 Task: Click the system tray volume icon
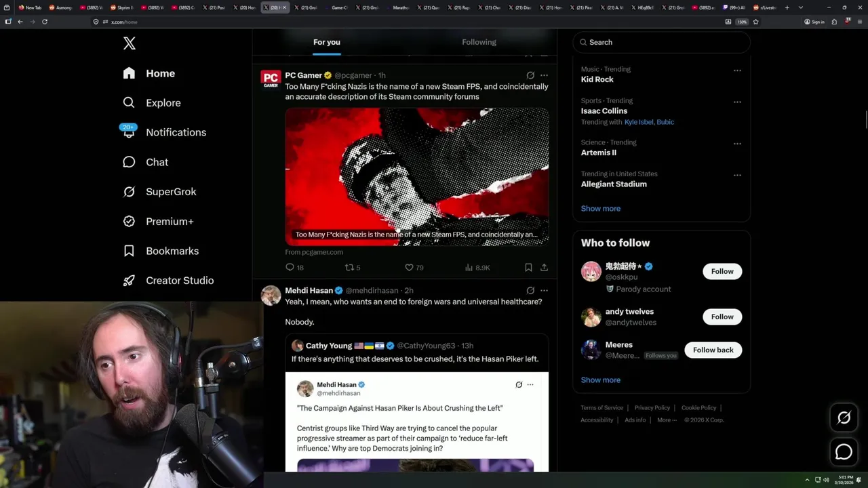tap(826, 480)
